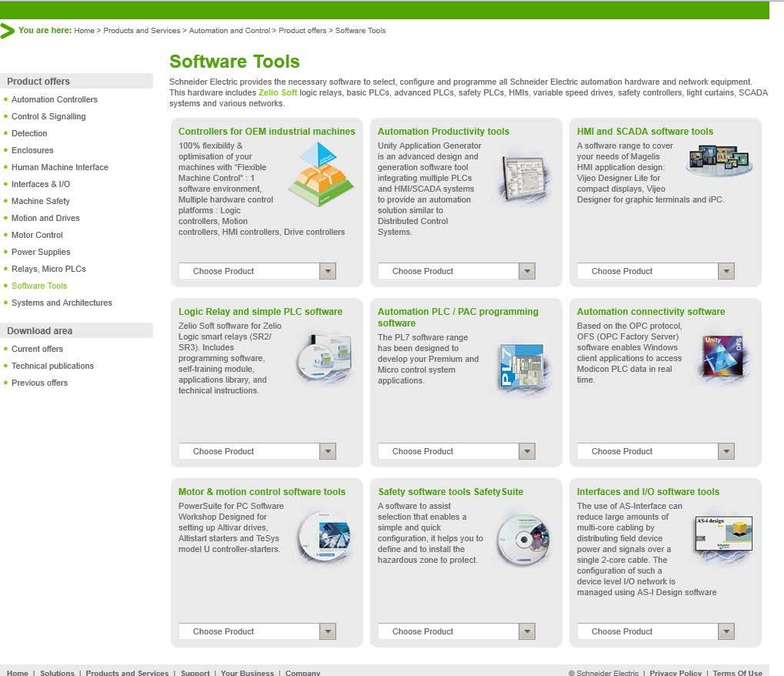
Task: Open Motion and Drives sidebar item
Action: pos(45,218)
